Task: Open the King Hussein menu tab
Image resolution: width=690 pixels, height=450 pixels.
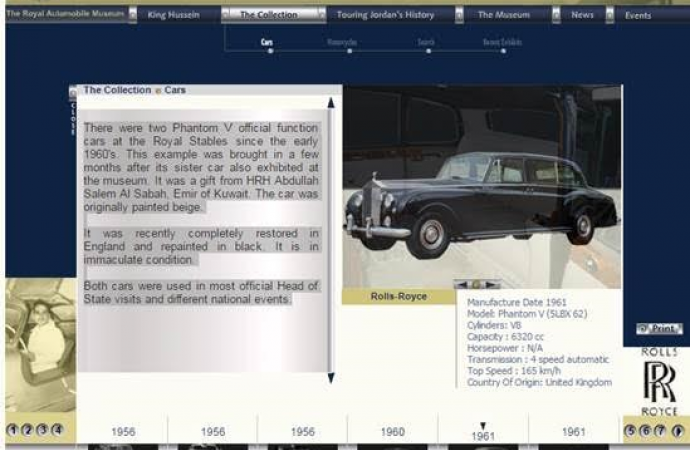Action: (x=173, y=15)
